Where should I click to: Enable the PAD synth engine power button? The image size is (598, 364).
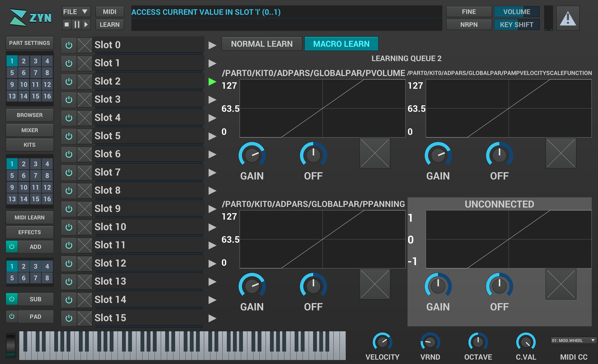point(12,316)
